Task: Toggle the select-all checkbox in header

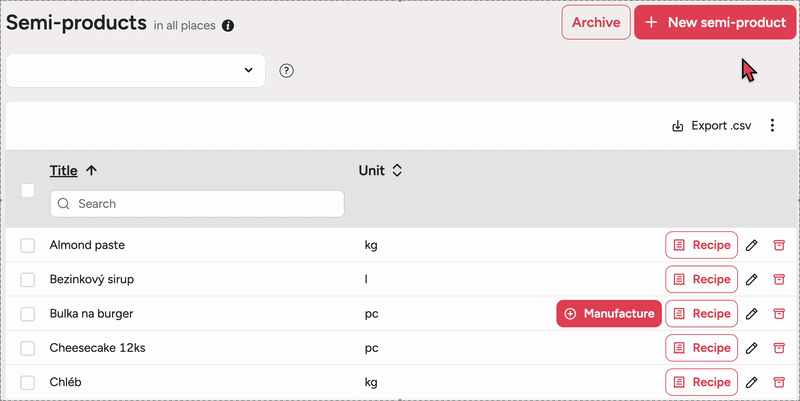Action: [x=28, y=190]
